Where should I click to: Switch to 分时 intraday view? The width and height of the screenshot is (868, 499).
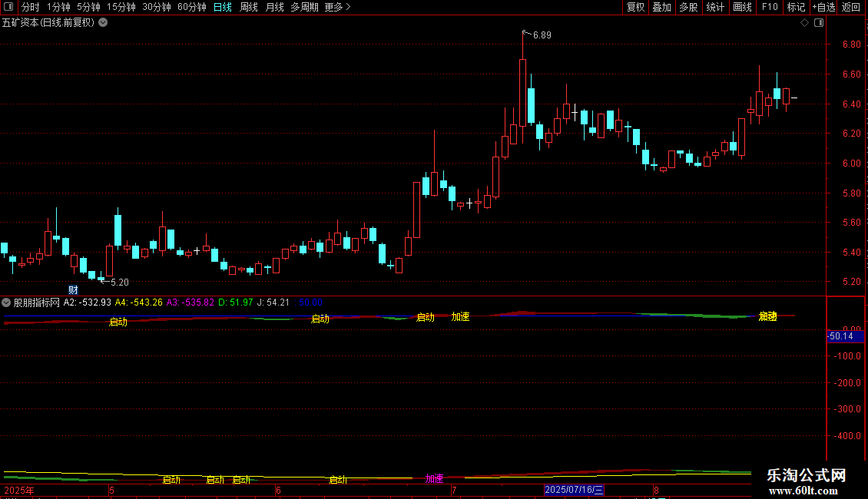(31, 7)
